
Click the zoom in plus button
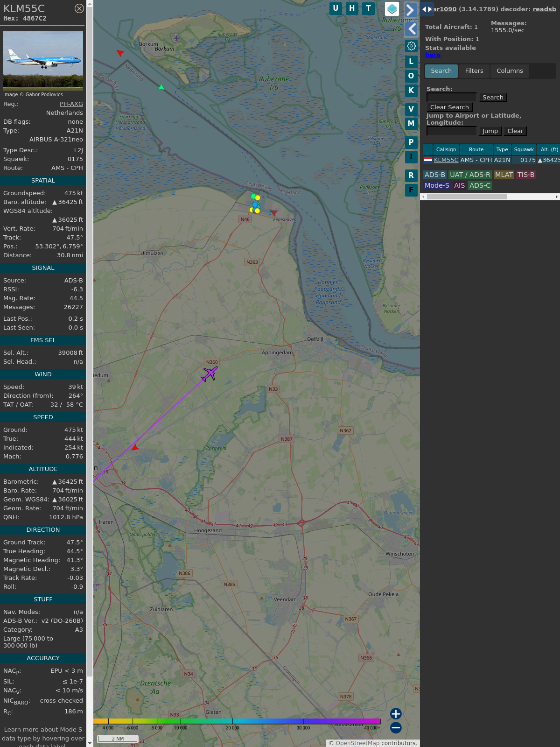396,713
